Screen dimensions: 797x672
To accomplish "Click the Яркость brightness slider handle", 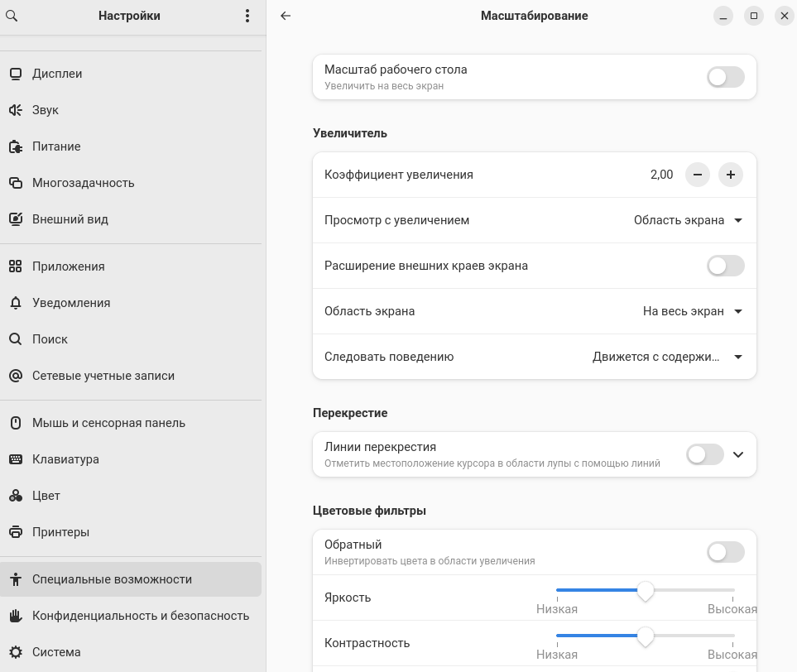I will tap(646, 591).
